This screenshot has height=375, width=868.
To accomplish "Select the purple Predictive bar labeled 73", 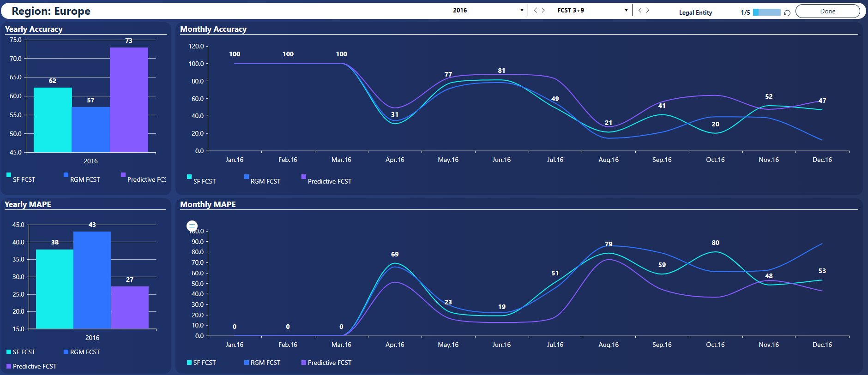I will click(129, 100).
